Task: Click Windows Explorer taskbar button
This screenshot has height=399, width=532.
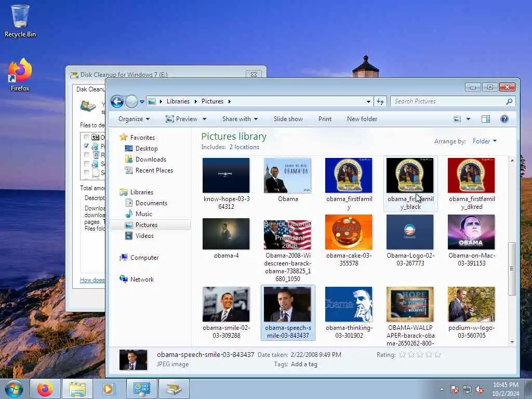Action: pos(77,389)
